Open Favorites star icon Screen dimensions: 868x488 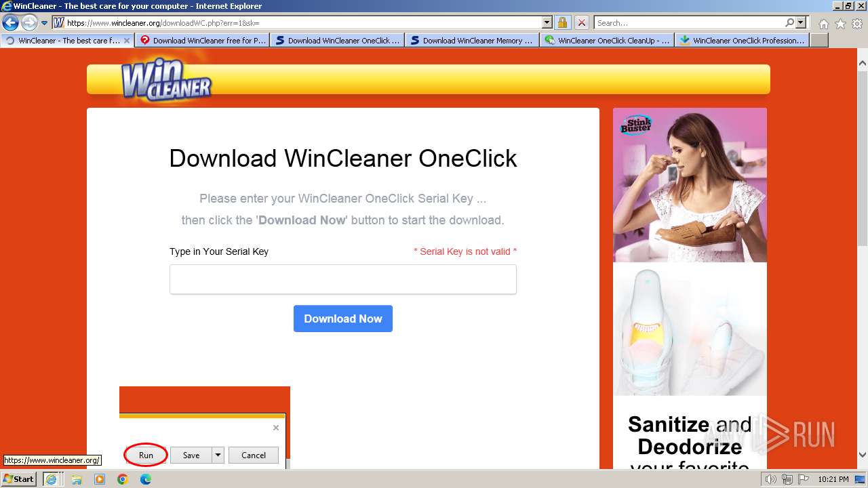pos(840,24)
